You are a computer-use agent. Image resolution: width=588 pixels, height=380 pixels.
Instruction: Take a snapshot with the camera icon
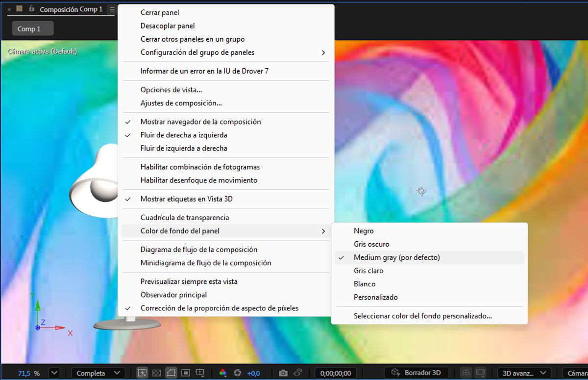(283, 373)
